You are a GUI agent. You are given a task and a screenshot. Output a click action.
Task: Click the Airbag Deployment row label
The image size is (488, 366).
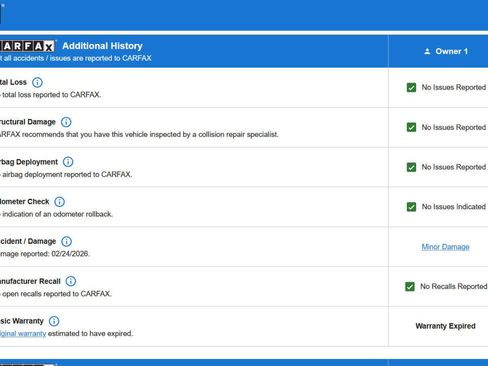29,162
